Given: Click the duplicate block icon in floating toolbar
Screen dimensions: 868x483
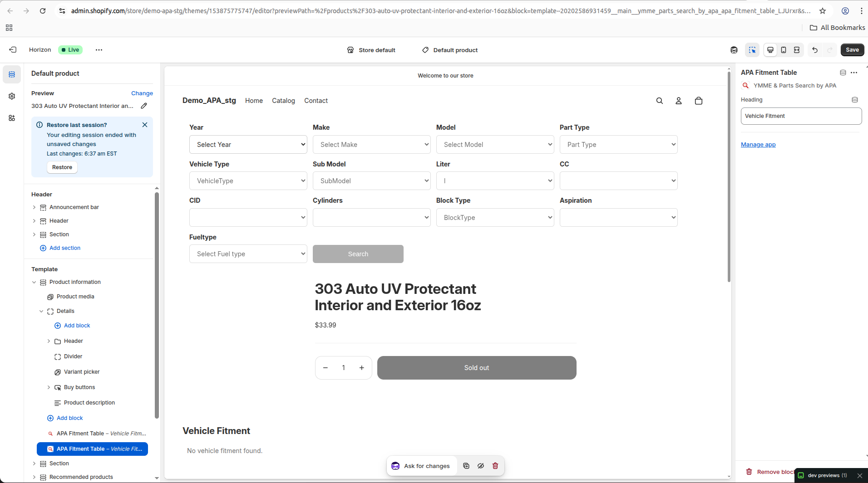Looking at the screenshot, I should pos(466,466).
